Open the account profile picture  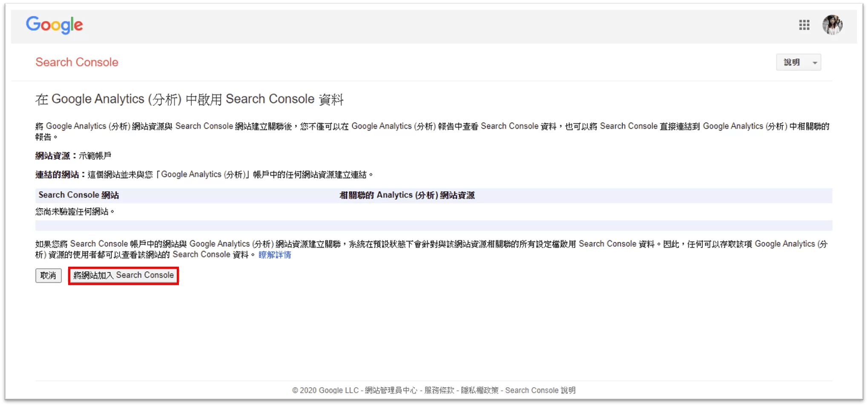(832, 25)
